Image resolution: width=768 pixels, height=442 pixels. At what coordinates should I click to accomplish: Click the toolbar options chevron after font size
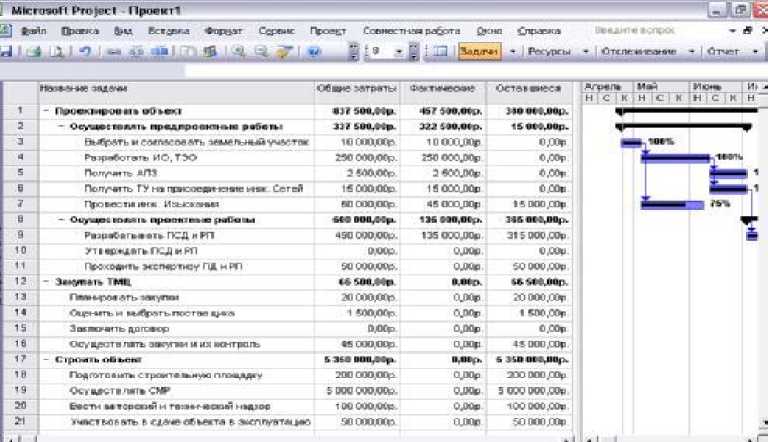(x=414, y=51)
